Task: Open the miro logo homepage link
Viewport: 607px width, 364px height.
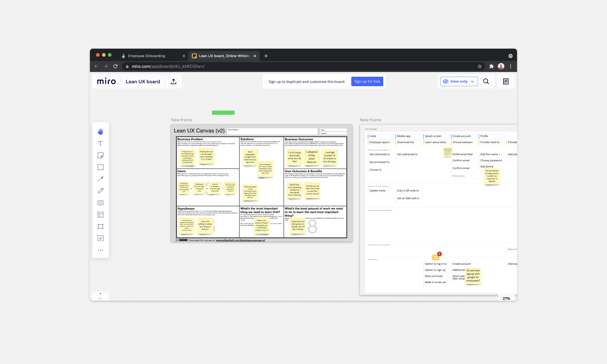Action: tap(106, 81)
